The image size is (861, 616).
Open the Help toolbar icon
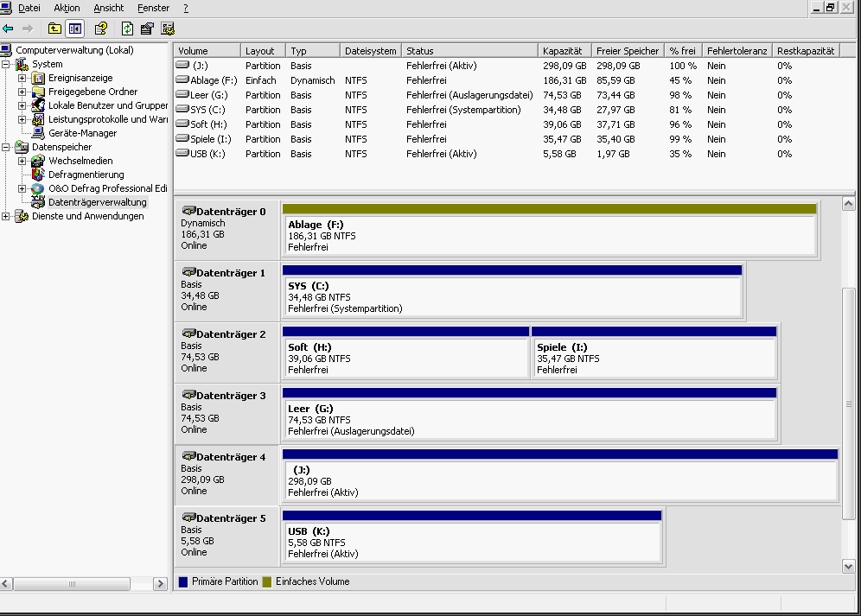101,29
